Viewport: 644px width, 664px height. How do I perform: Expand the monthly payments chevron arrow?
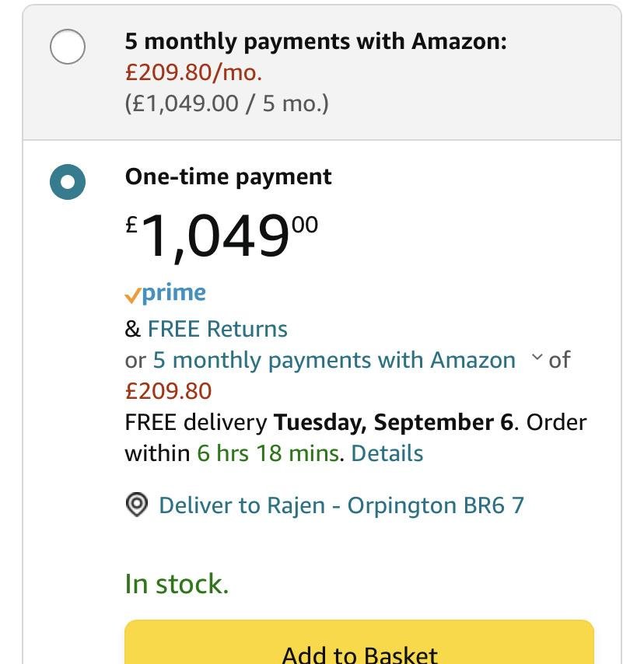(536, 358)
